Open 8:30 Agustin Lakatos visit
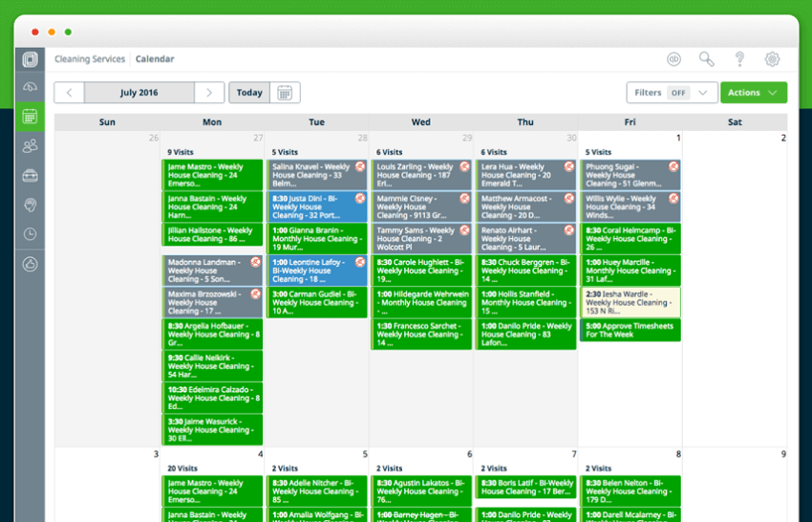 (x=421, y=491)
